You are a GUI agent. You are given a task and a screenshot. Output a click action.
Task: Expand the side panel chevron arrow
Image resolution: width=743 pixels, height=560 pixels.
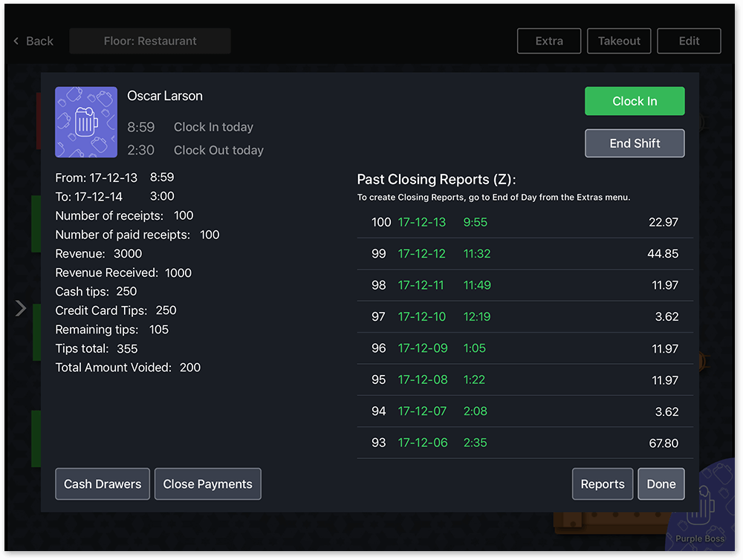coord(21,308)
